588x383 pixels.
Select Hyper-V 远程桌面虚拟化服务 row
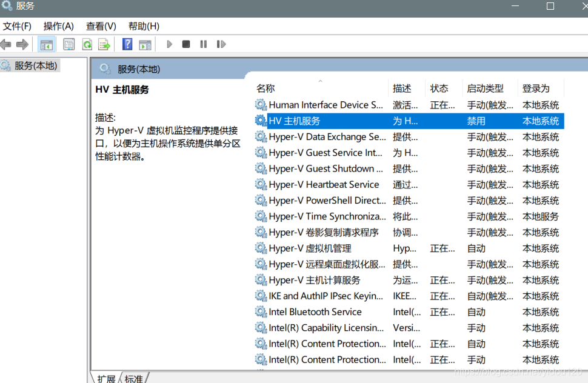409,264
